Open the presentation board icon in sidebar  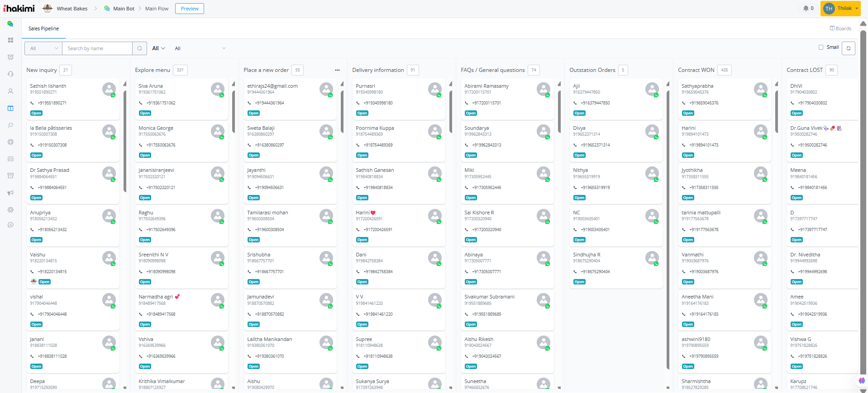(10, 57)
